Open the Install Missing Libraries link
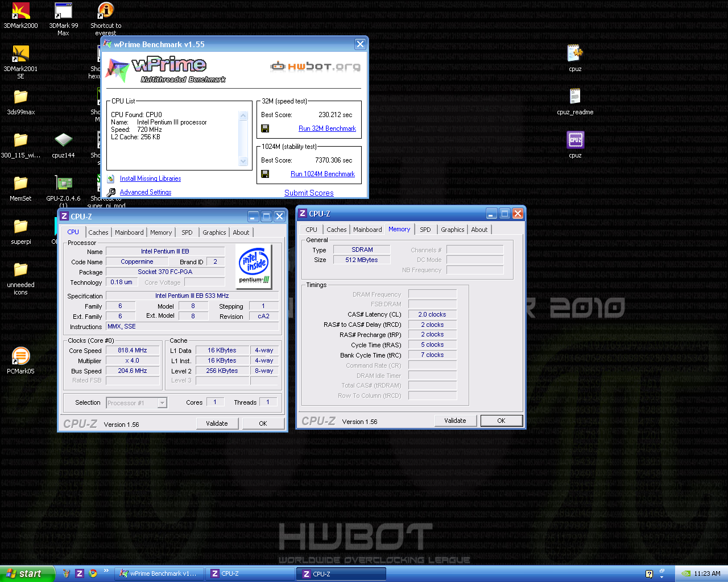Viewport: 728px width, 582px height. [150, 178]
